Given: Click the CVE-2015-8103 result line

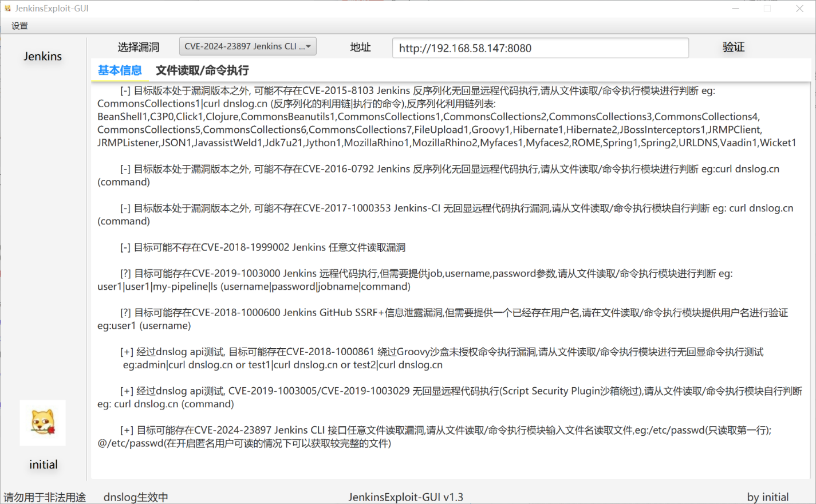Looking at the screenshot, I should [x=417, y=90].
